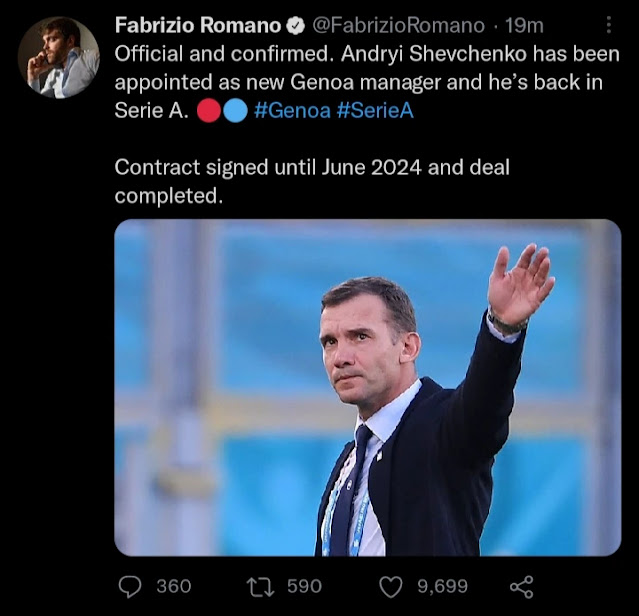
Task: Open the #SerieA hashtag
Action: click(x=375, y=110)
